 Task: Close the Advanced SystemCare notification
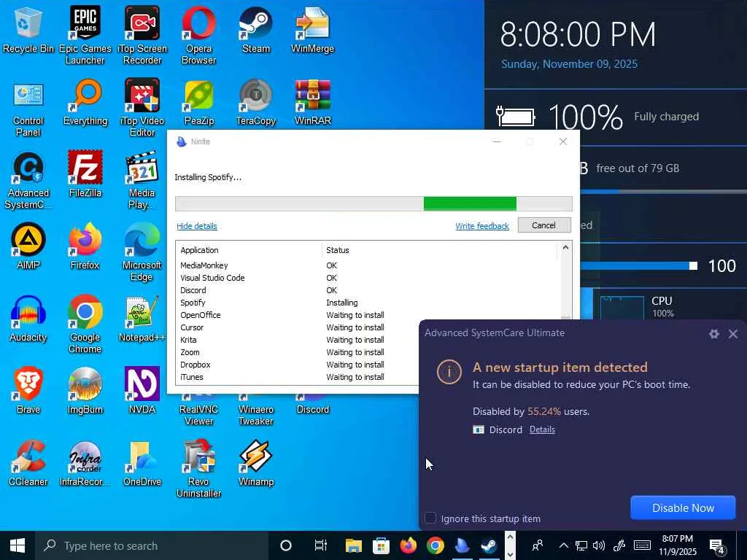tap(733, 334)
